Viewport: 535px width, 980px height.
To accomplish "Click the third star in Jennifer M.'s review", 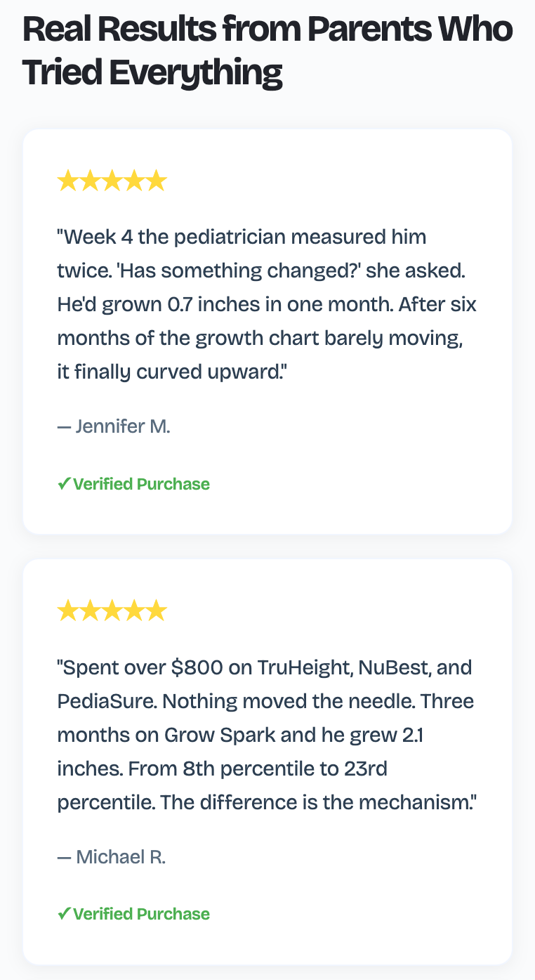I will [x=112, y=181].
